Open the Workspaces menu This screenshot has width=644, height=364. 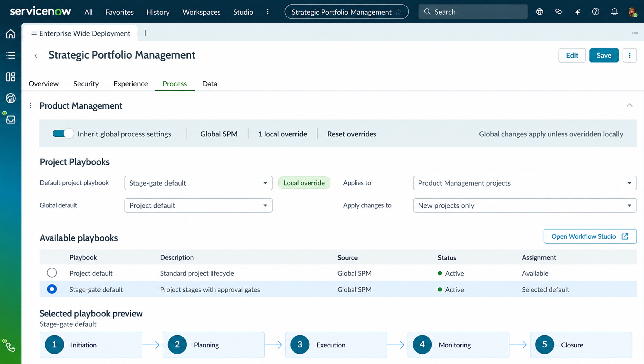(201, 12)
